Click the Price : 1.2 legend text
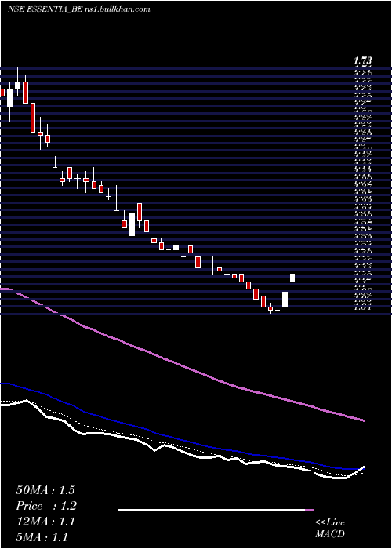This screenshot has height=549, width=392. (x=46, y=506)
